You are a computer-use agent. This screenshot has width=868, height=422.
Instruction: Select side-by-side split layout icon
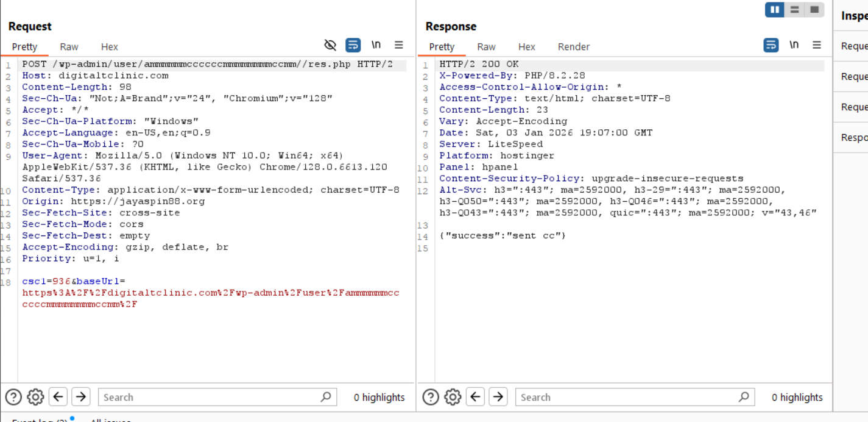coord(775,10)
